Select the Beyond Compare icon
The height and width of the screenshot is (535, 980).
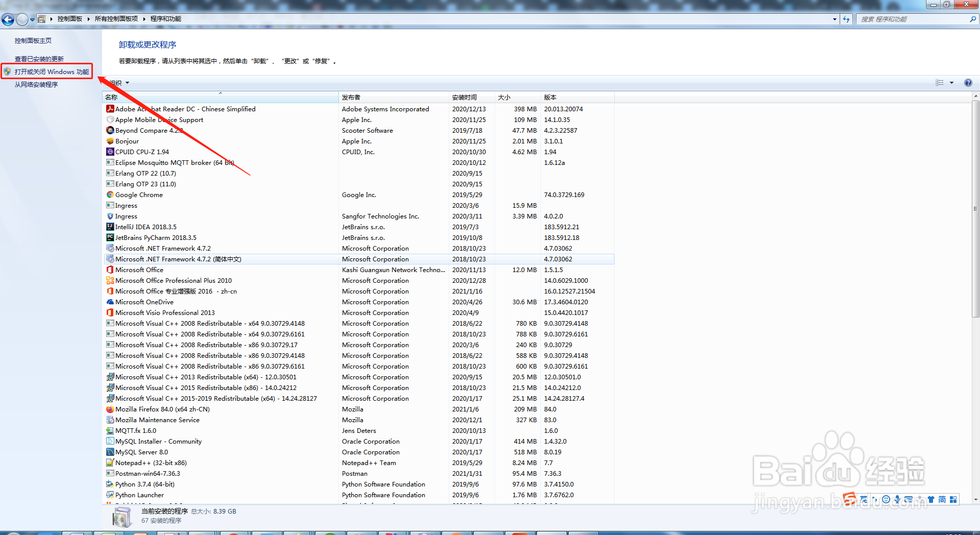click(110, 130)
